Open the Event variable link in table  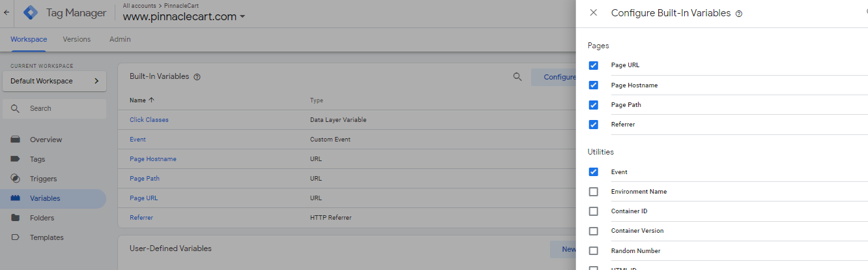(137, 140)
